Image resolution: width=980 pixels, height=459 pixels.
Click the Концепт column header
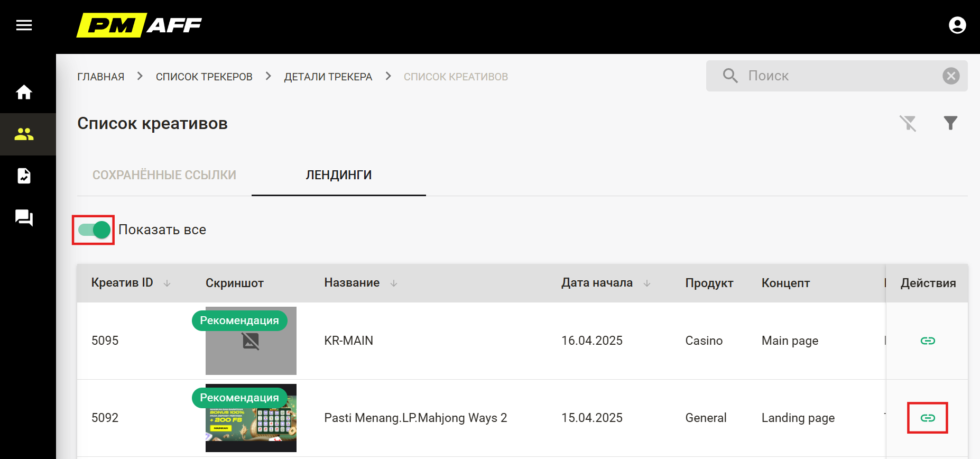[x=785, y=283]
